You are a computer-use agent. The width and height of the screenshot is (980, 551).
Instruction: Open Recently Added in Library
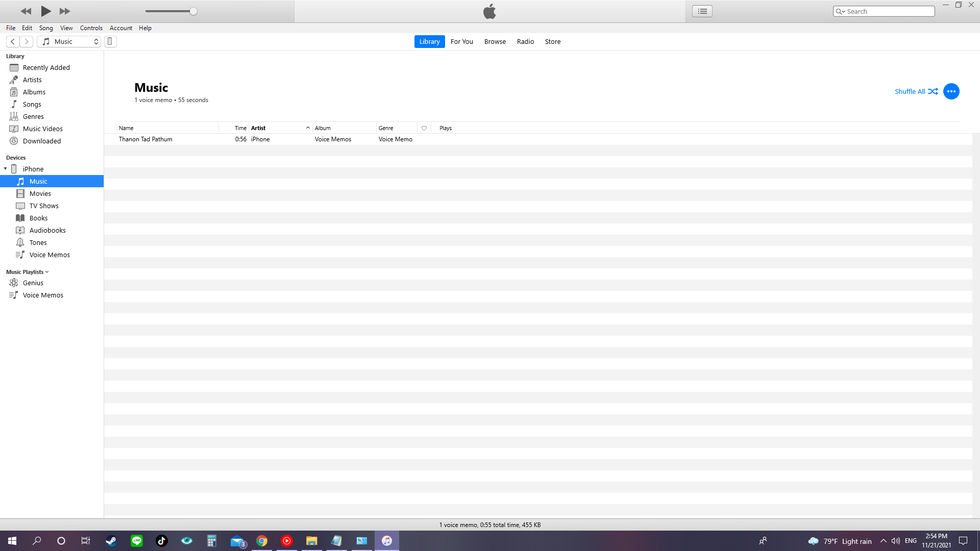point(46,67)
